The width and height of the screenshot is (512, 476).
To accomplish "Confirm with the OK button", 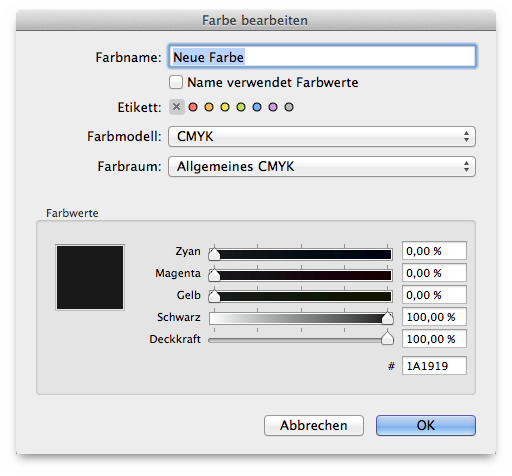I will [426, 425].
